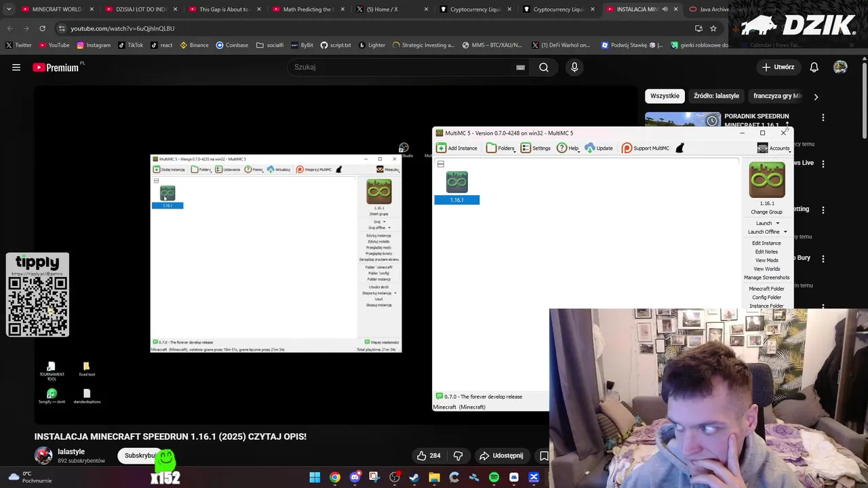Click Launch Offline in side panel
The width and height of the screenshot is (868, 488).
pyautogui.click(x=764, y=232)
